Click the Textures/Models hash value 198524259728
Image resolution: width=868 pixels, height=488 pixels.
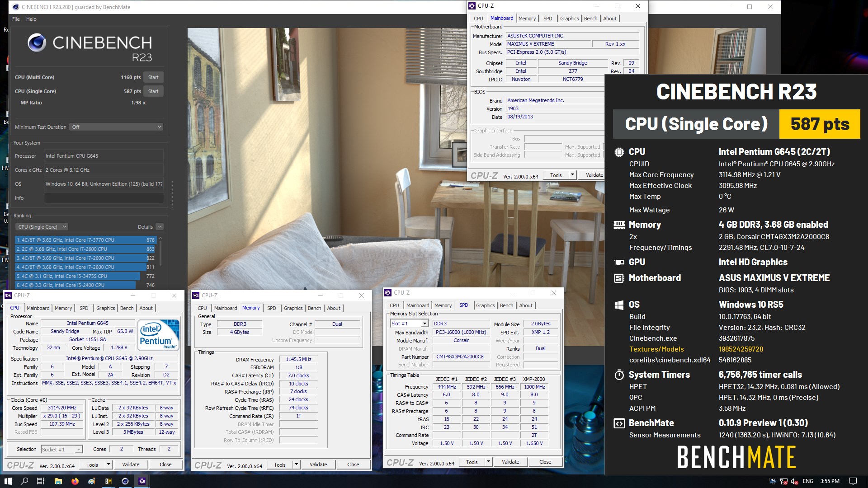[741, 349]
